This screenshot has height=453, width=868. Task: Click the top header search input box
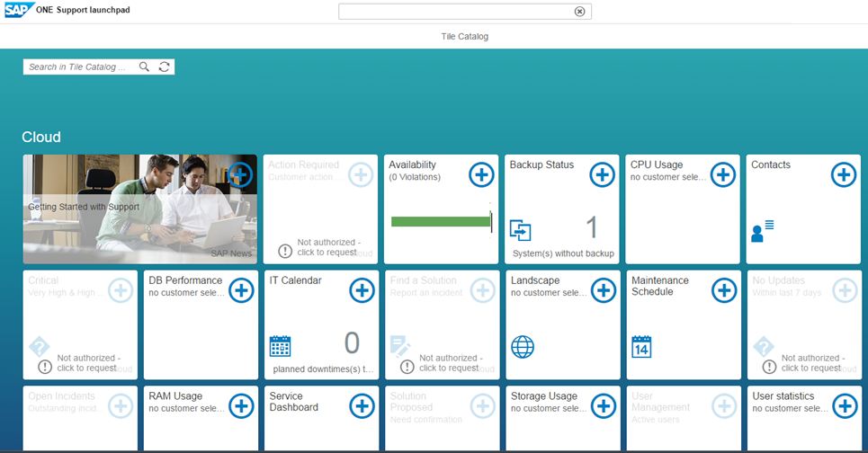[x=454, y=12]
